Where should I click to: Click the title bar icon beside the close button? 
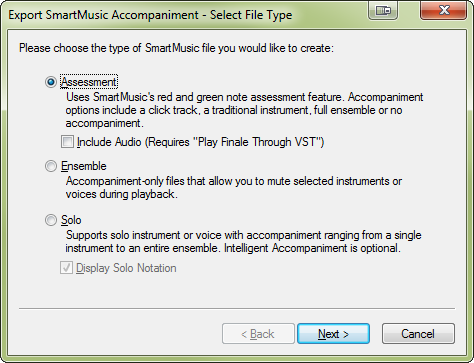pos(383,10)
